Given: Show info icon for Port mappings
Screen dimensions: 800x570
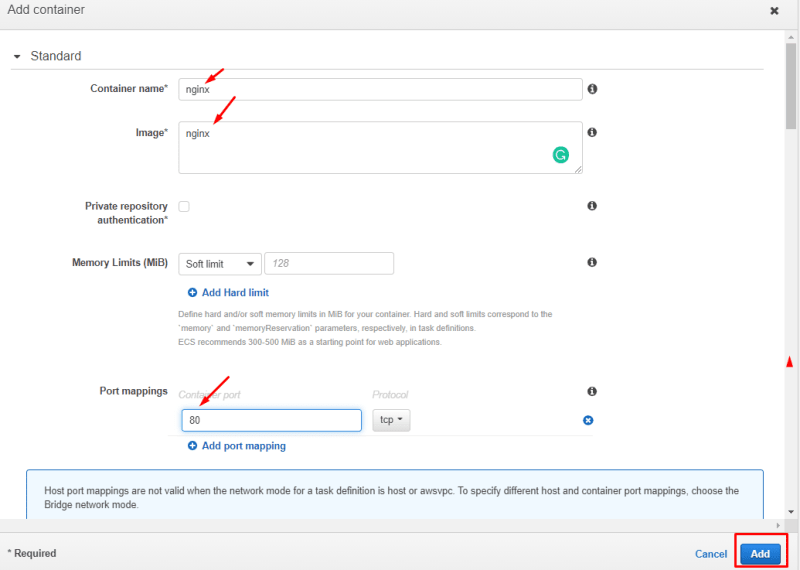Looking at the screenshot, I should (x=592, y=391).
